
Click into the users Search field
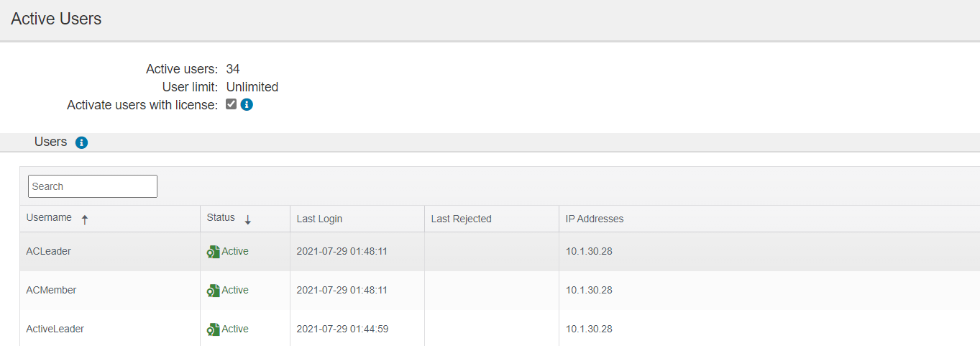93,186
